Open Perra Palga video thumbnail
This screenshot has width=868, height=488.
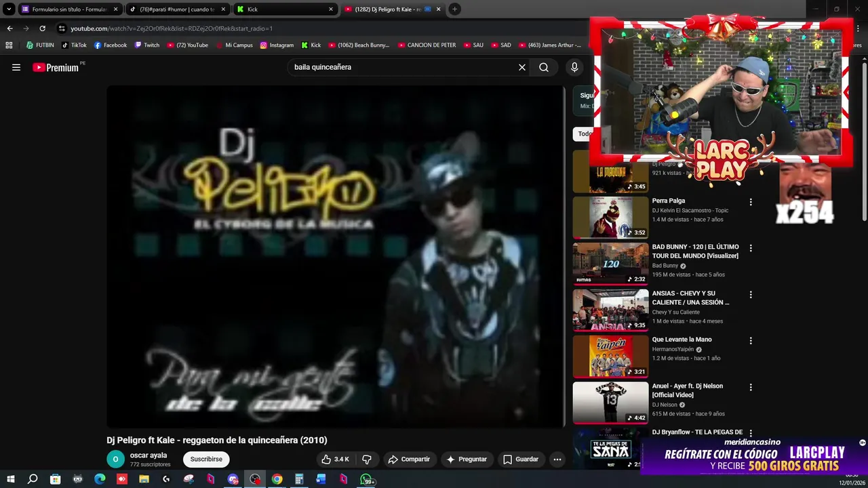pyautogui.click(x=610, y=218)
